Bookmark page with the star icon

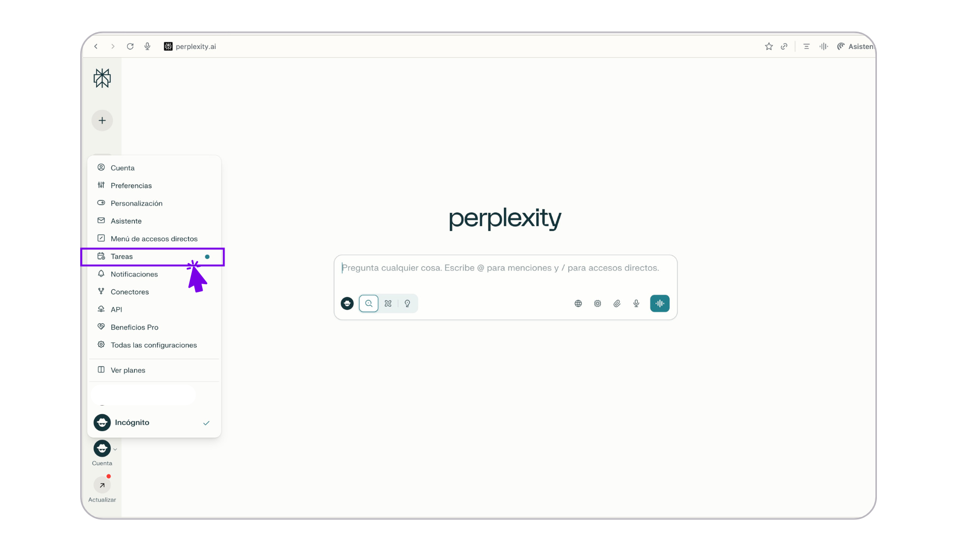click(x=769, y=46)
